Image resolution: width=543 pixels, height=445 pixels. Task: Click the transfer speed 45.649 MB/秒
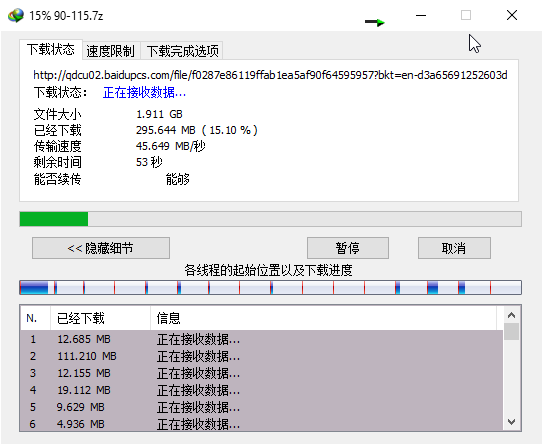170,146
